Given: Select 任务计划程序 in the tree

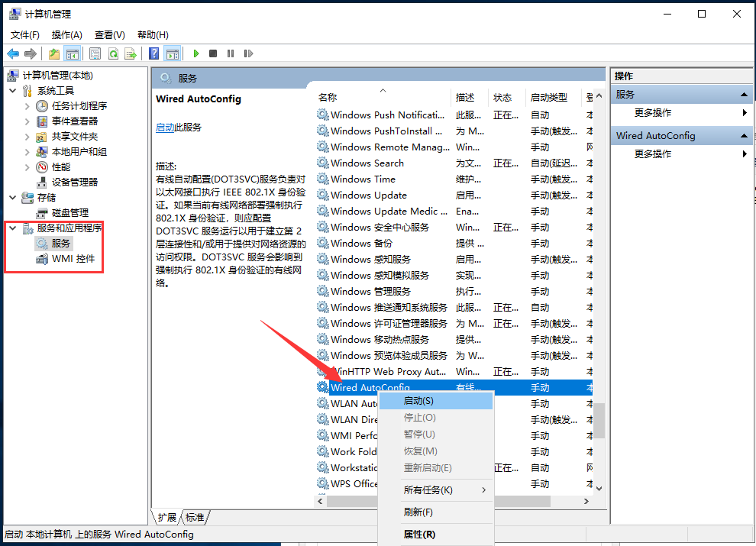Looking at the screenshot, I should click(79, 105).
